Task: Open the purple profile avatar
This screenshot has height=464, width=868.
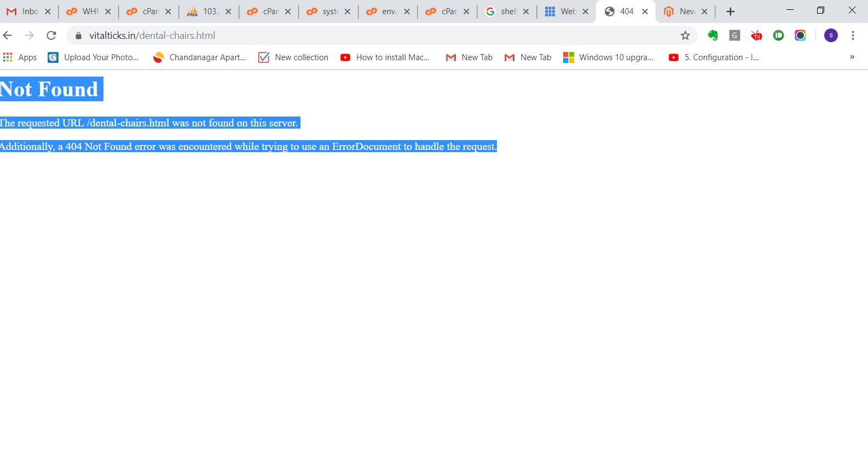Action: [831, 36]
